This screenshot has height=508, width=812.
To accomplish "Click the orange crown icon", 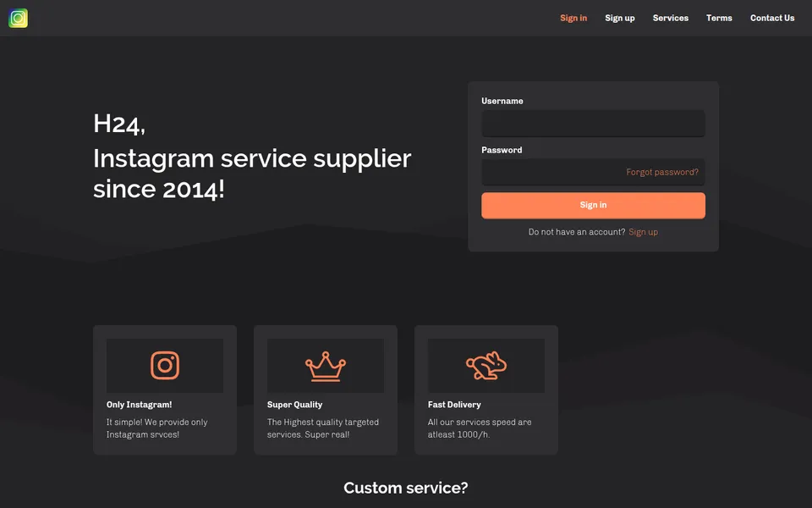I will click(x=325, y=366).
